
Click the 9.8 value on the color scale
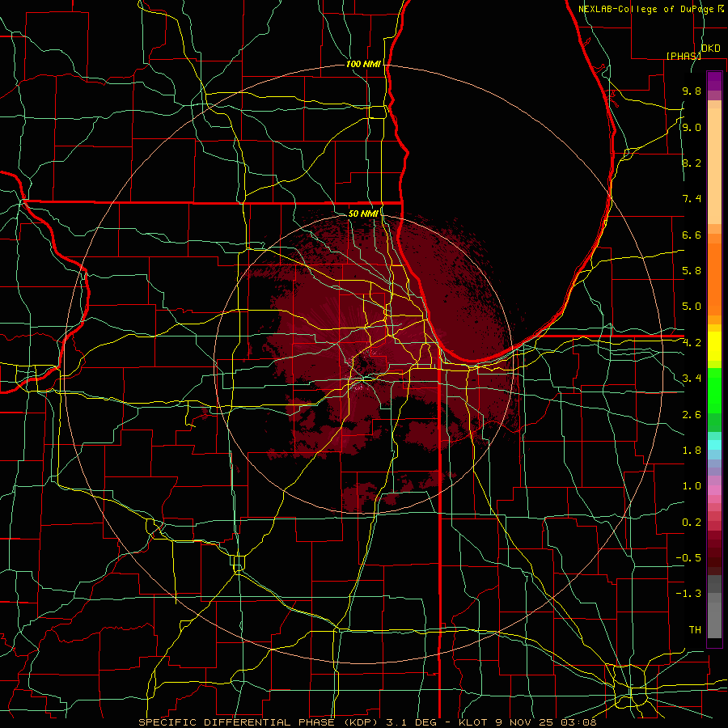pos(692,91)
